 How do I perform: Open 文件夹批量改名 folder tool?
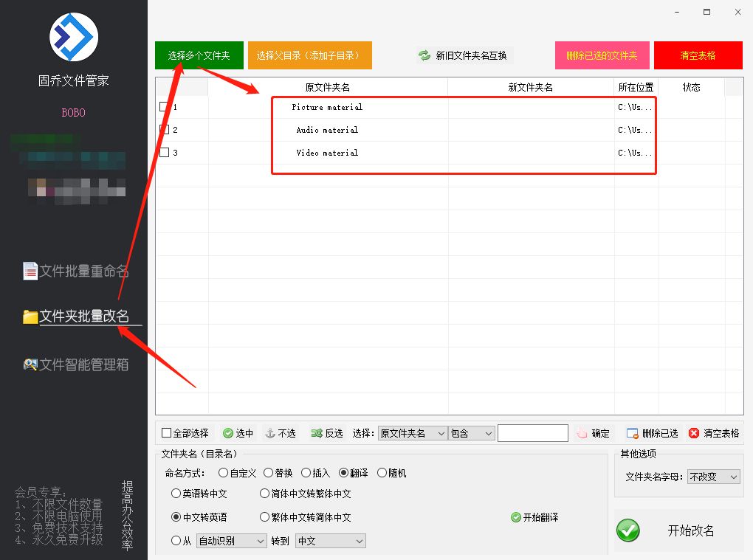pyautogui.click(x=32, y=316)
